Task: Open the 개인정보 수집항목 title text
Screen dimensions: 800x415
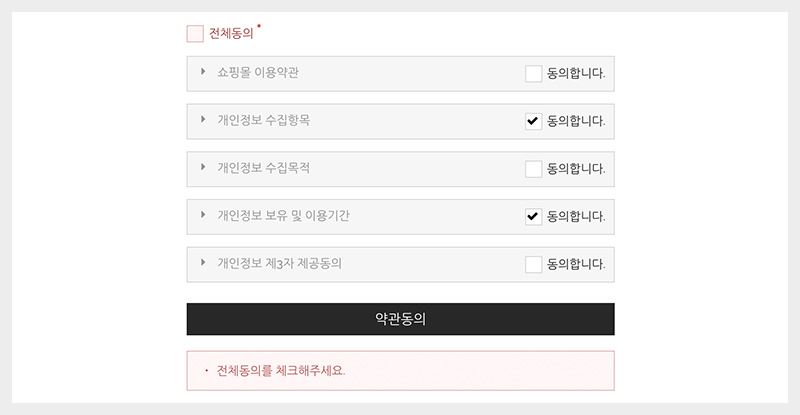Action: [263, 121]
